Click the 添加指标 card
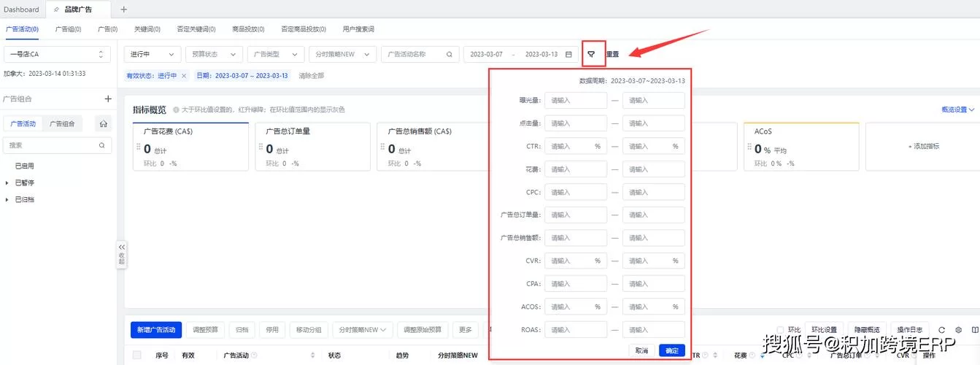 (x=923, y=146)
